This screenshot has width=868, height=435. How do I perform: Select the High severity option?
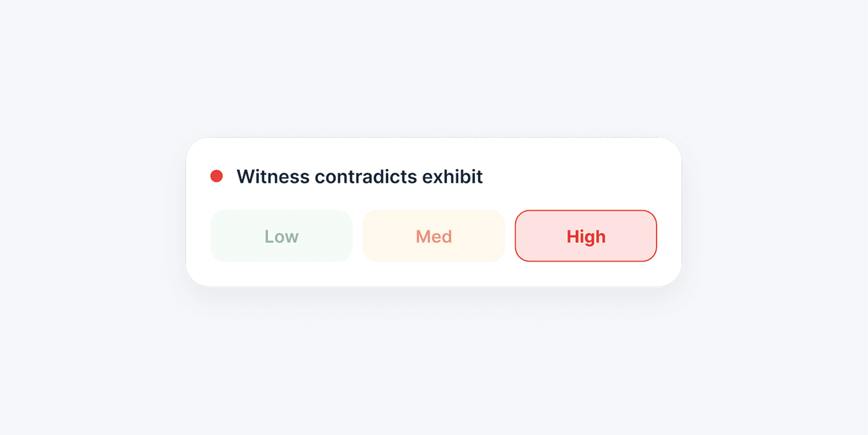click(x=586, y=236)
